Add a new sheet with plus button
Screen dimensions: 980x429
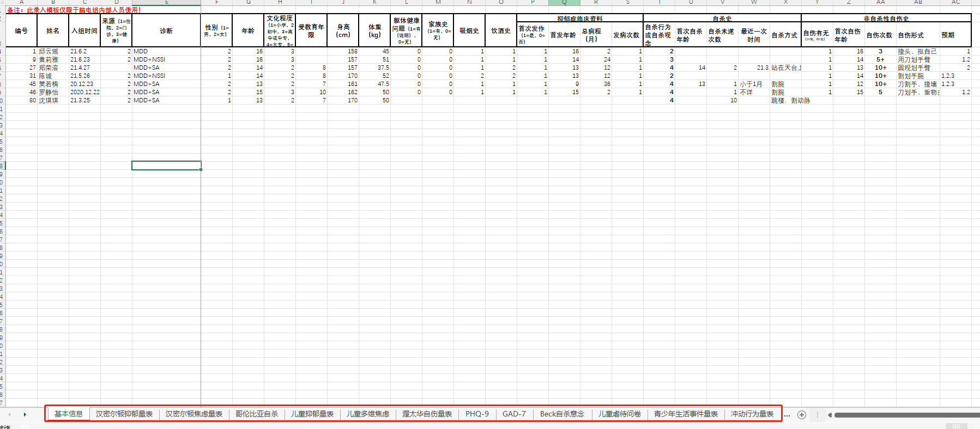(801, 415)
